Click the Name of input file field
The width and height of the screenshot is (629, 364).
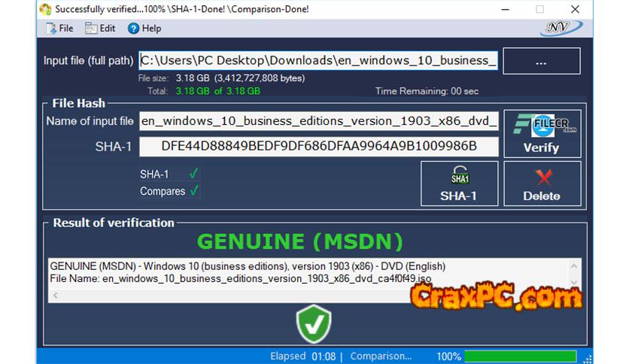point(319,121)
